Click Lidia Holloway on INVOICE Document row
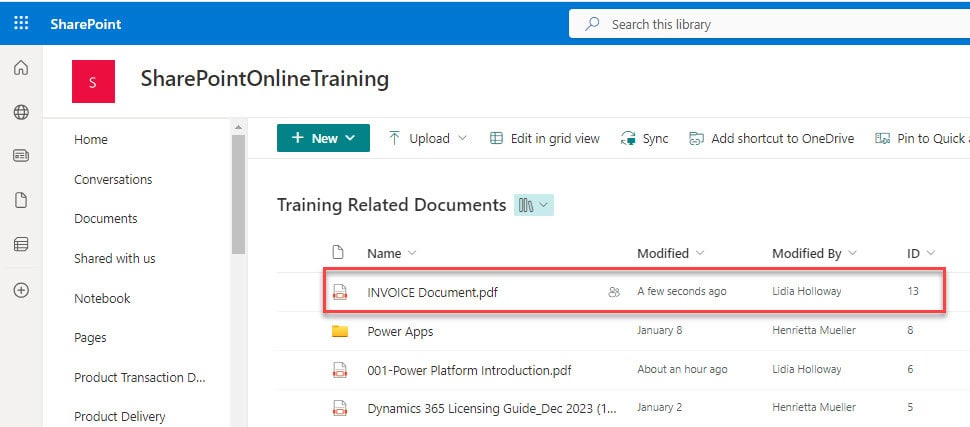 pyautogui.click(x=807, y=291)
